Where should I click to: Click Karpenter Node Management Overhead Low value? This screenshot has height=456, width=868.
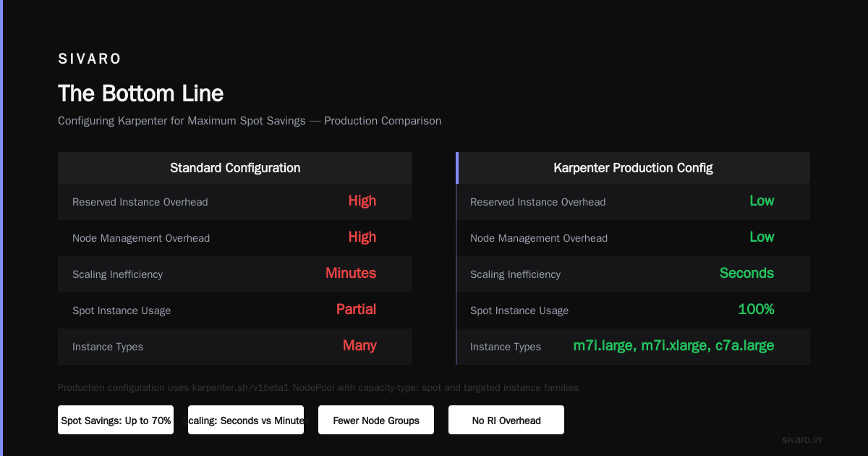762,237
